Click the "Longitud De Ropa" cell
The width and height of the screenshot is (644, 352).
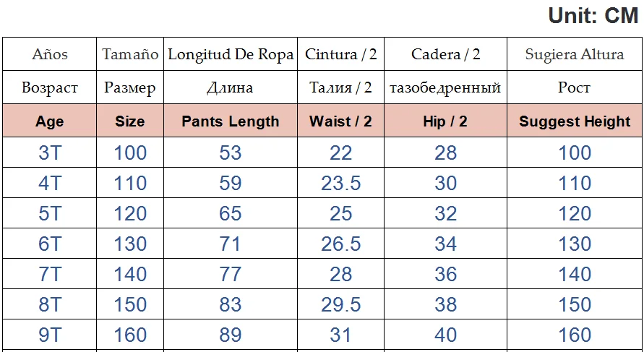pyautogui.click(x=231, y=54)
